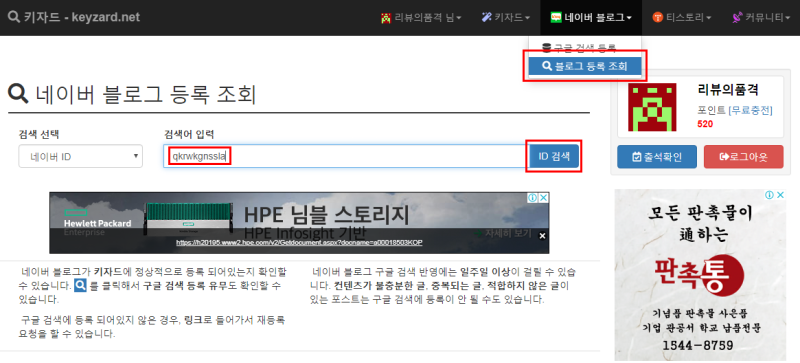Click the wand icon beside 키자드 menu
The width and height of the screenshot is (800, 363).
487,17
